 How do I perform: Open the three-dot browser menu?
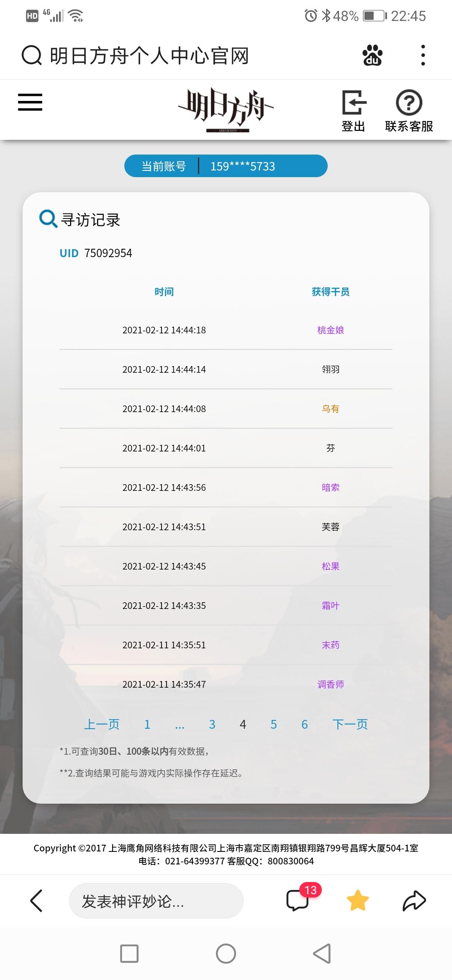423,55
